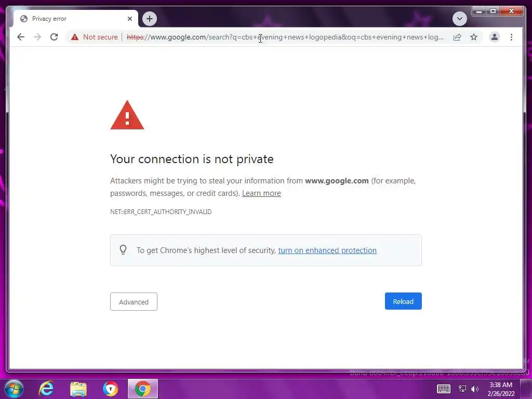532x399 pixels.
Task: Click the lightbulb tip icon
Action: coord(123,250)
